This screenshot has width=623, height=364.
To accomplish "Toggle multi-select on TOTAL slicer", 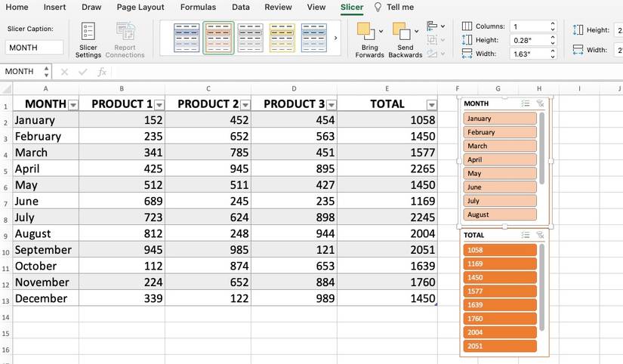I will [x=526, y=236].
